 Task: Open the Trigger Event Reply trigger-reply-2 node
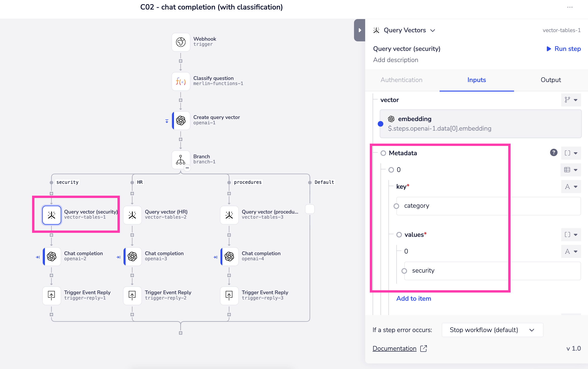tap(132, 295)
